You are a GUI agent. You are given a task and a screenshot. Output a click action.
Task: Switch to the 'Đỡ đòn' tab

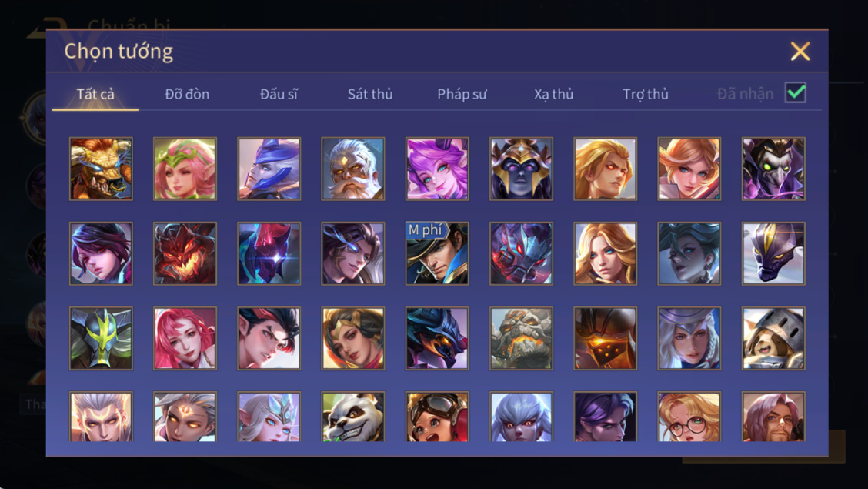coord(187,94)
